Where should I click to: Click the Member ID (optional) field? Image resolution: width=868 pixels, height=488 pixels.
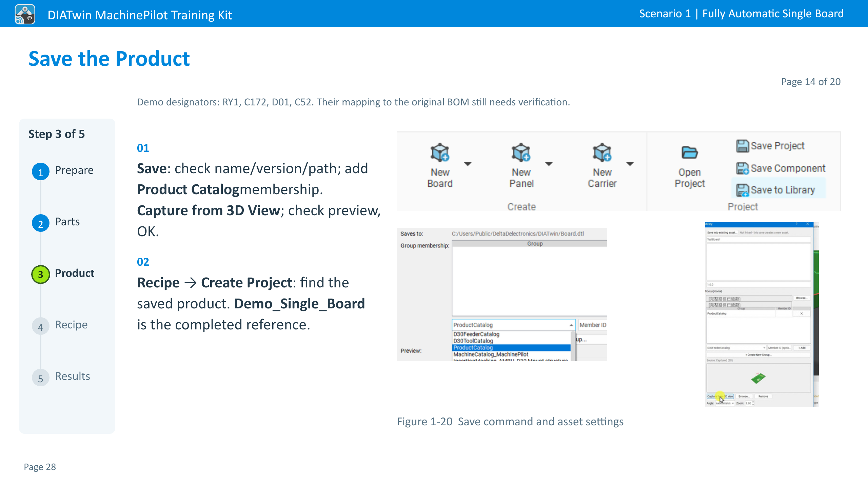click(x=780, y=348)
